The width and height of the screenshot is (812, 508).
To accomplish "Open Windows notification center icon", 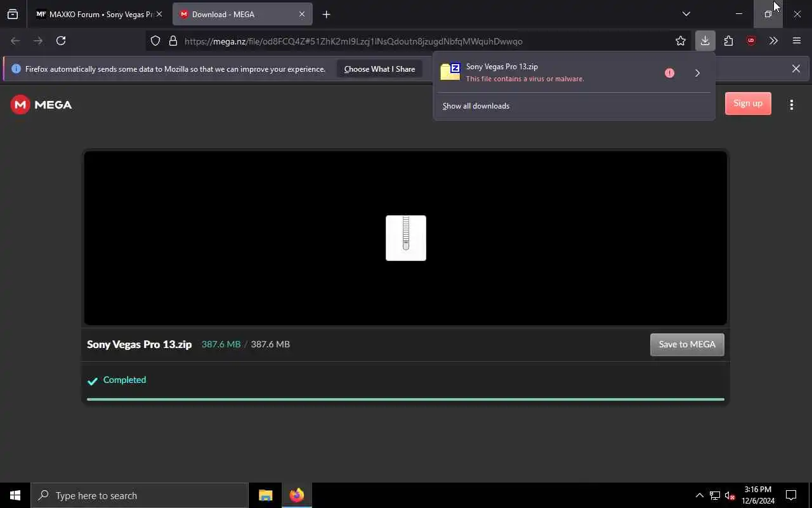I will [x=791, y=495].
